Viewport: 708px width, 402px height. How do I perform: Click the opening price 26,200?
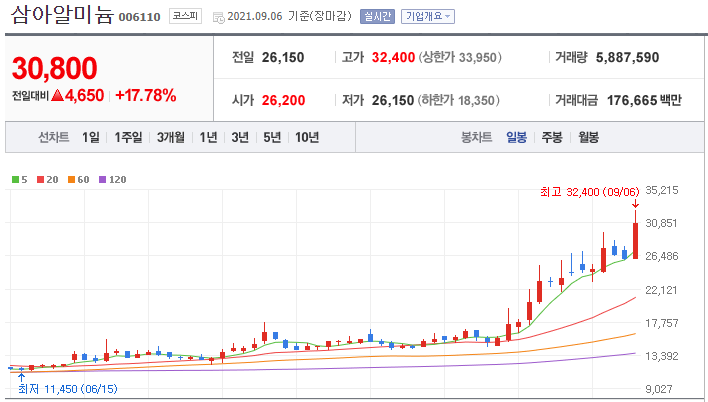click(284, 100)
